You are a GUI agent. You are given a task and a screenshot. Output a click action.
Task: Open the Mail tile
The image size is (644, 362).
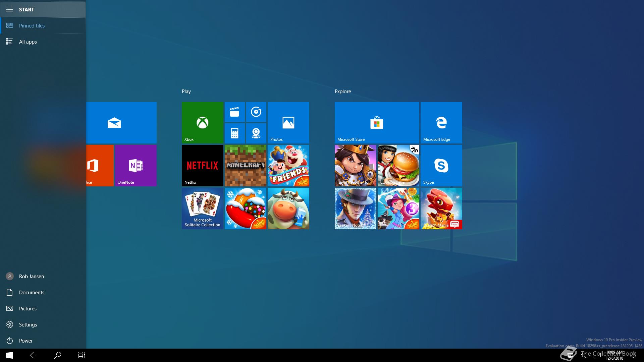tap(121, 123)
